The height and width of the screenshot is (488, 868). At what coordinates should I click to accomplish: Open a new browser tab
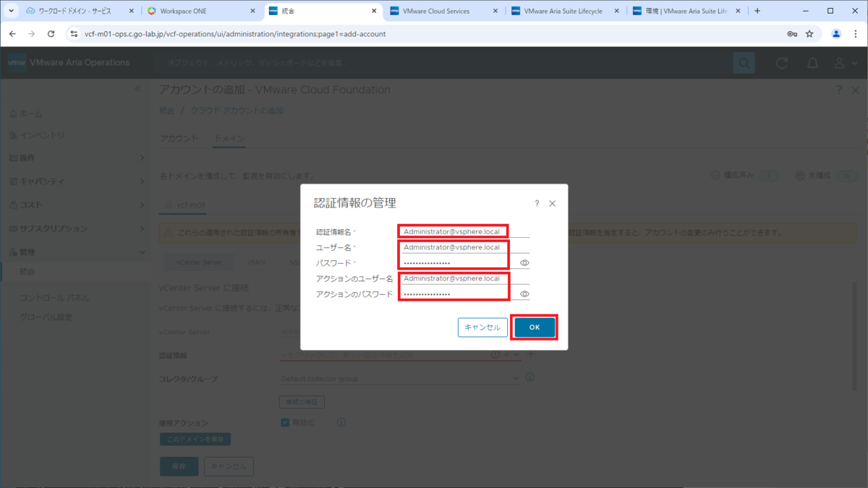tap(757, 11)
